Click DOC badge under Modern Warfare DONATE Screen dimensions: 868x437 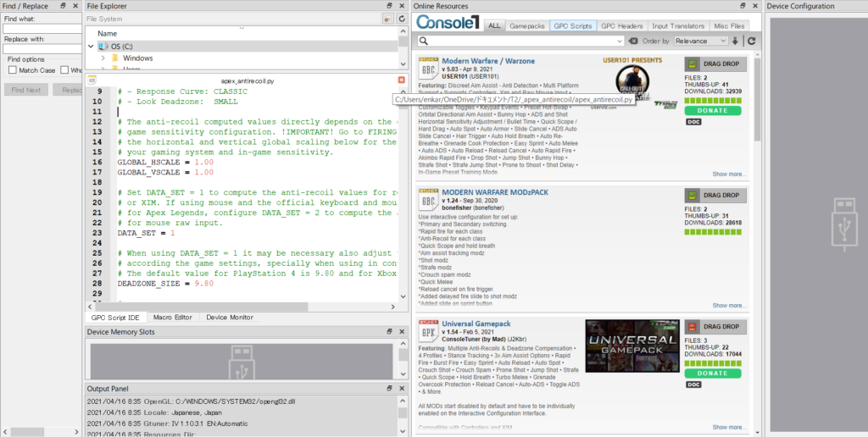coord(693,122)
